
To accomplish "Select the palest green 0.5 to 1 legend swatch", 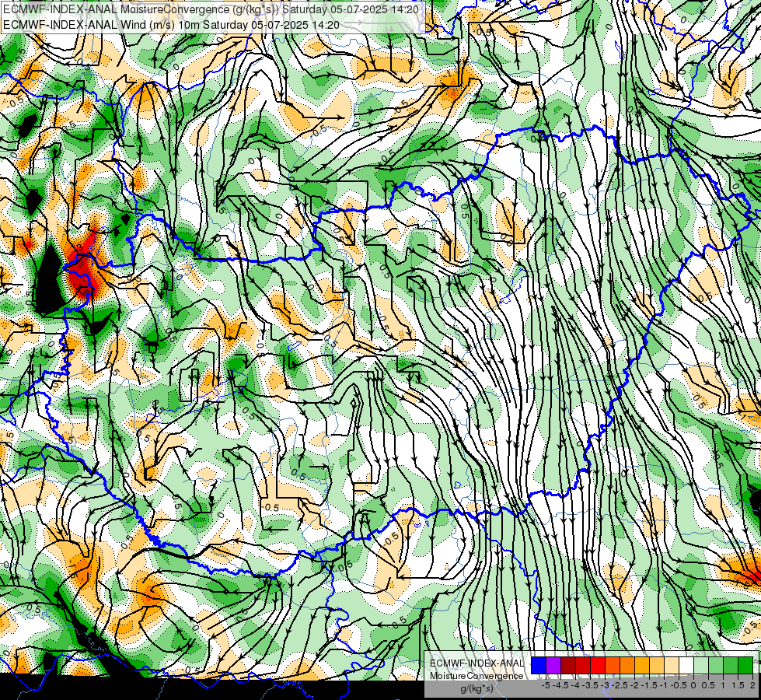I will pos(701,666).
